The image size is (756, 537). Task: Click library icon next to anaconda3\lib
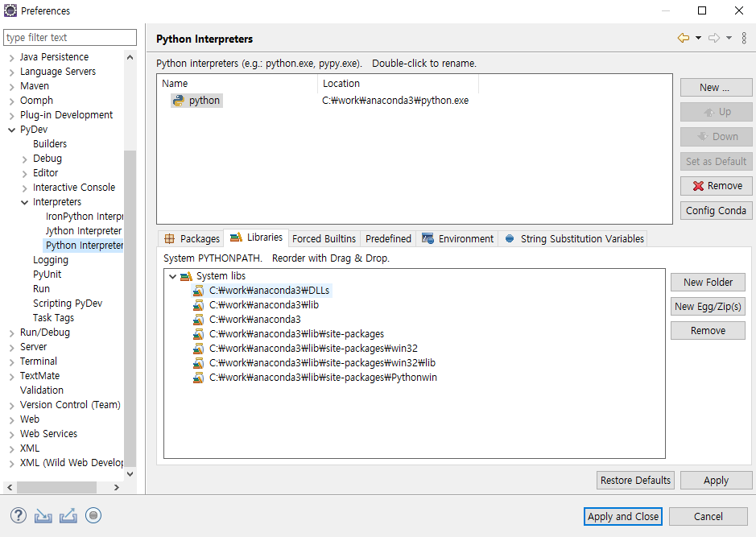(198, 304)
